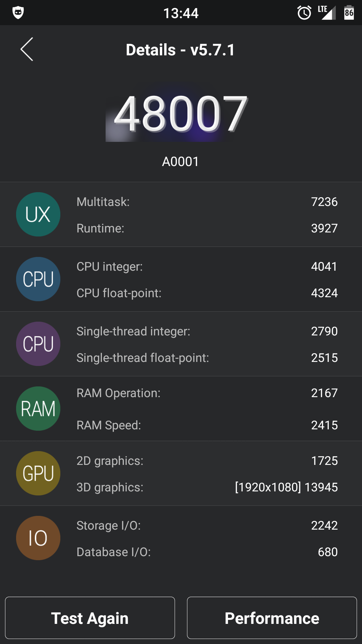Tap the total score 48007
This screenshot has height=644, width=362.
coord(181,114)
